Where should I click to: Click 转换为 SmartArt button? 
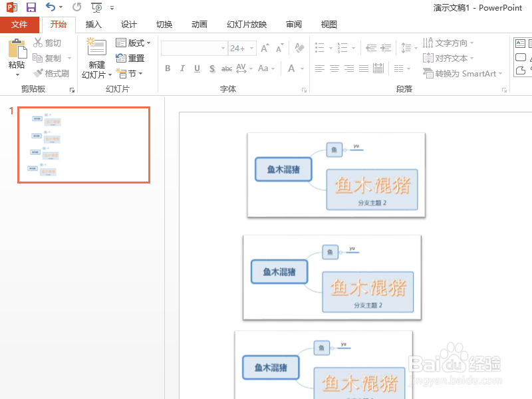(x=462, y=73)
